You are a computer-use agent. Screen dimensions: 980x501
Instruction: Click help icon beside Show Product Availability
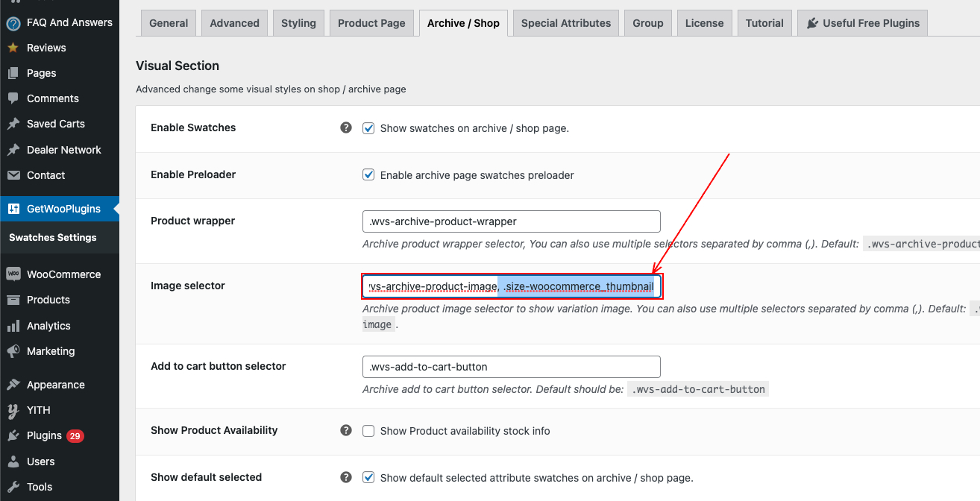click(346, 430)
